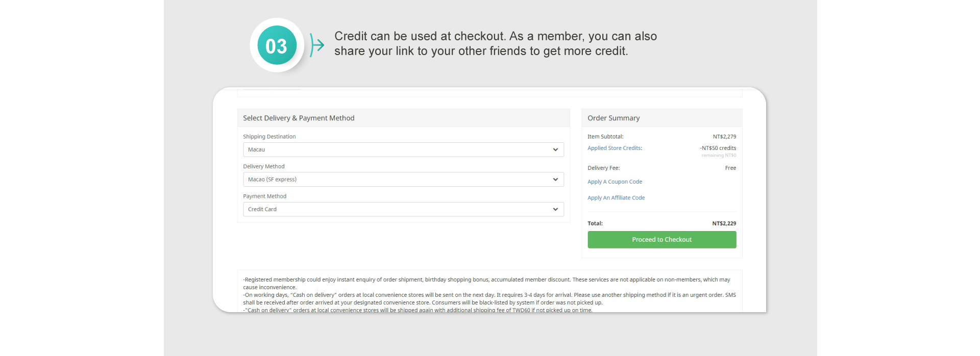Click the teal arrow beside step 03

317,45
